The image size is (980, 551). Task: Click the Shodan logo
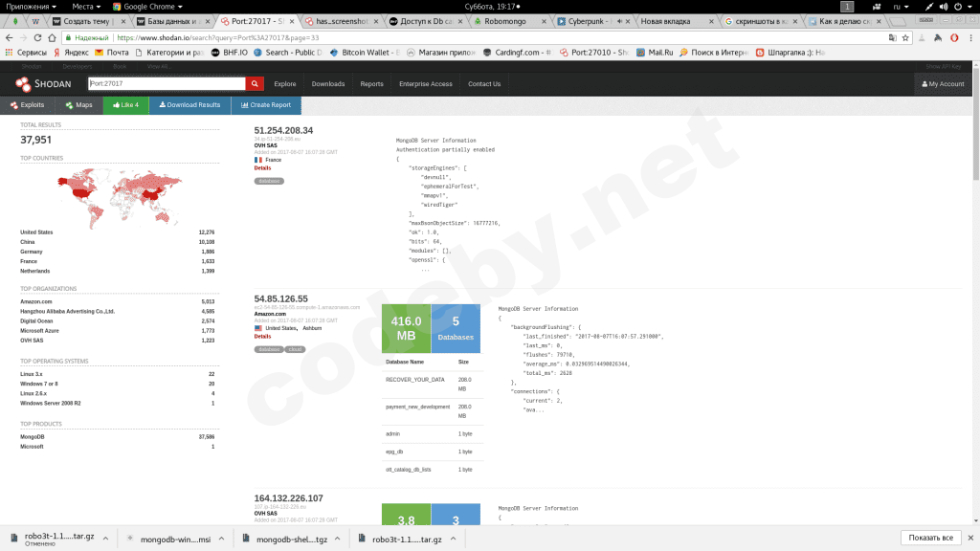[43, 84]
